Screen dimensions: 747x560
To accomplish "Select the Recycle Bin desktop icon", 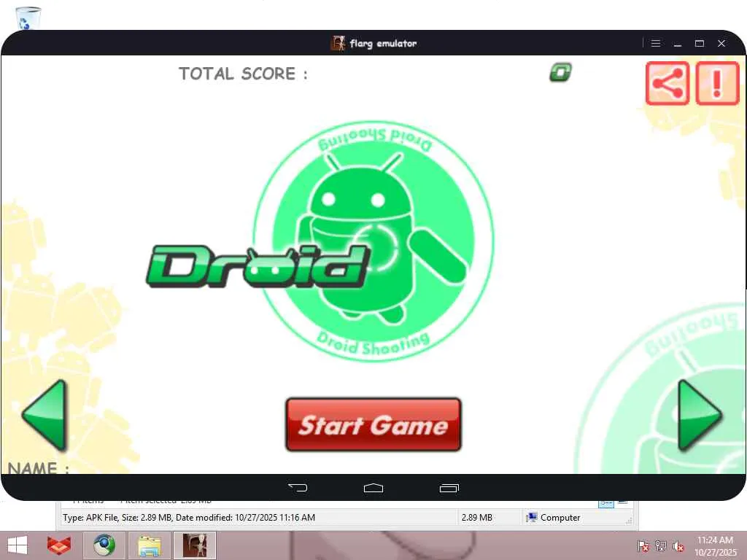I will 28,18.
